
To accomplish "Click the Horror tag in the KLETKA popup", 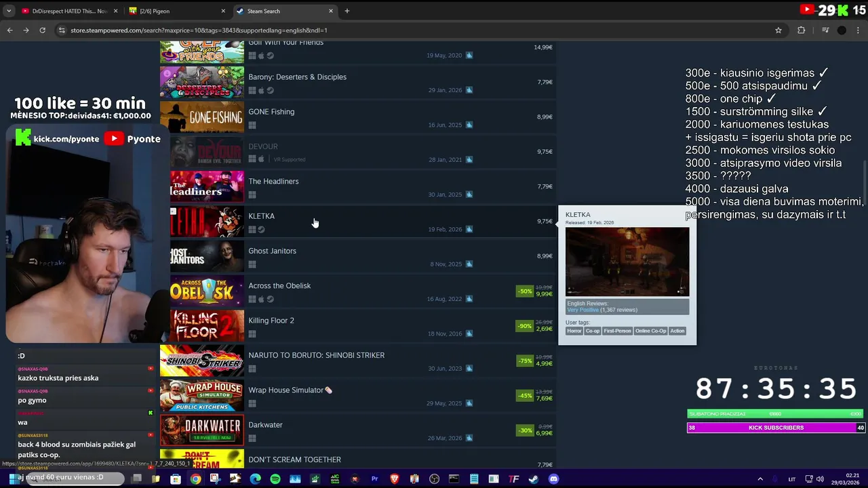I will click(x=574, y=331).
